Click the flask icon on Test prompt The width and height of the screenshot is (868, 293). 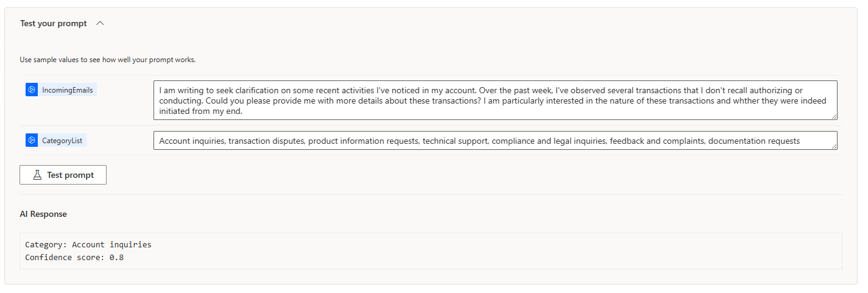[x=37, y=175]
